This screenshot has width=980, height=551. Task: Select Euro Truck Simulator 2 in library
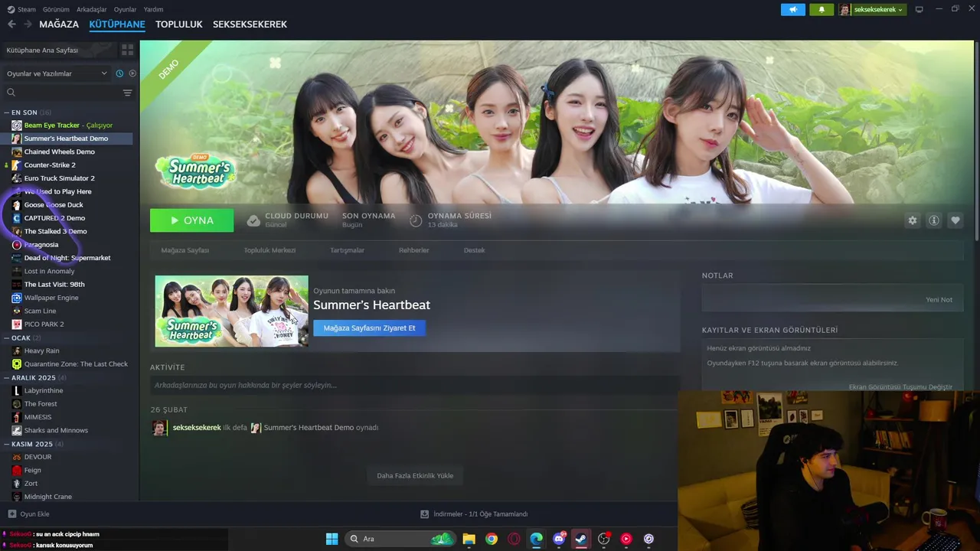59,178
